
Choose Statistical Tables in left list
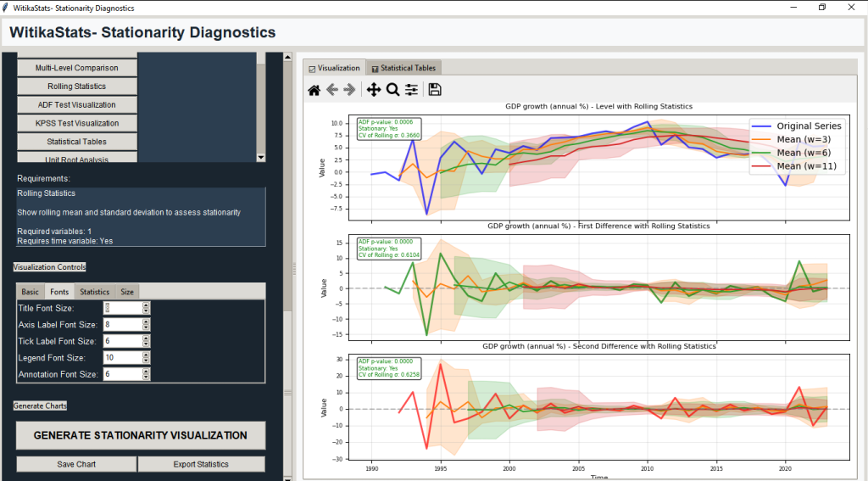[77, 142]
